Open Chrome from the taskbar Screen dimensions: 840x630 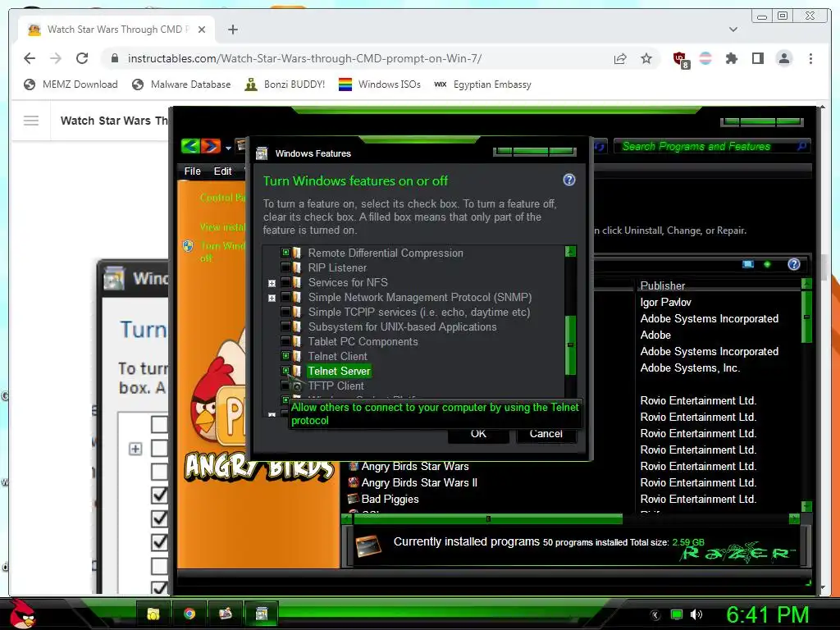[189, 614]
